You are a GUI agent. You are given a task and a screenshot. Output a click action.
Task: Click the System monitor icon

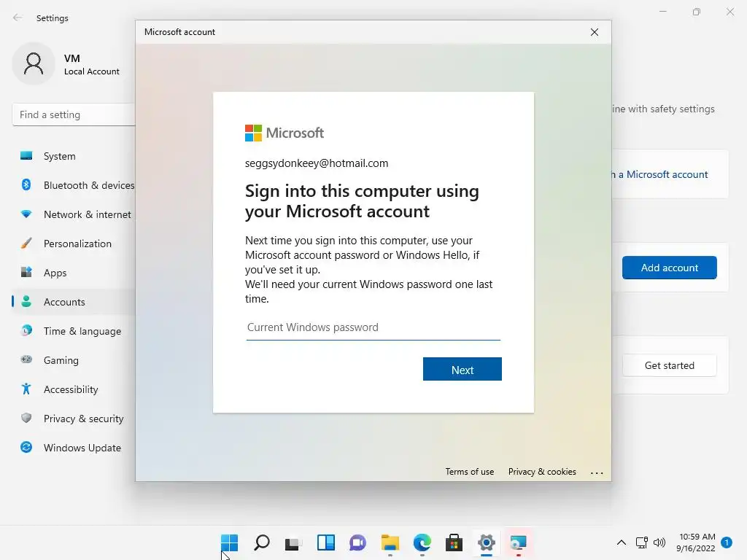(x=26, y=156)
